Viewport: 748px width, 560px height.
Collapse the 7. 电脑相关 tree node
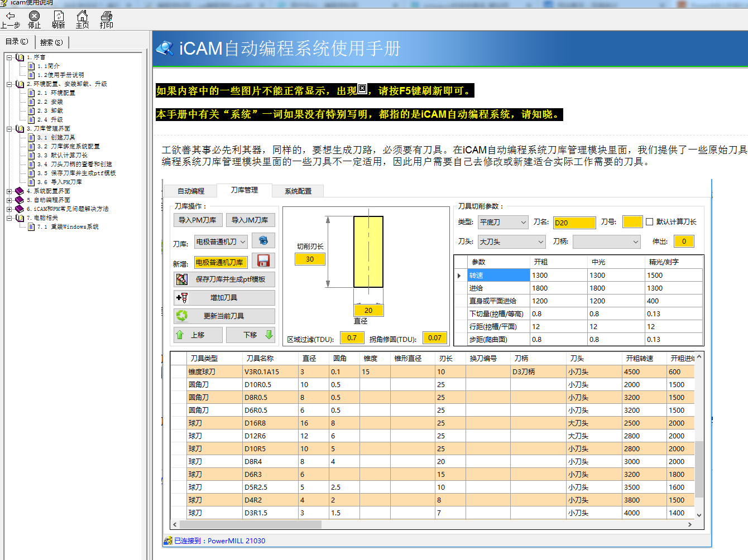pyautogui.click(x=9, y=218)
